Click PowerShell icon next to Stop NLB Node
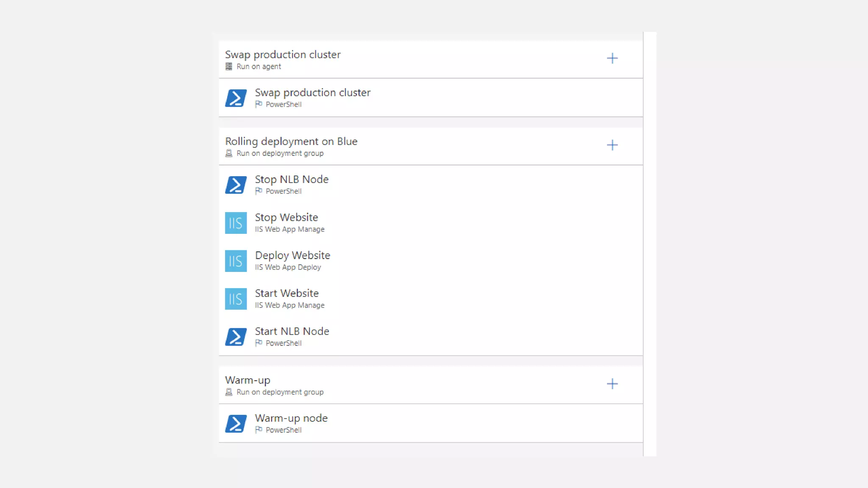 coord(236,185)
